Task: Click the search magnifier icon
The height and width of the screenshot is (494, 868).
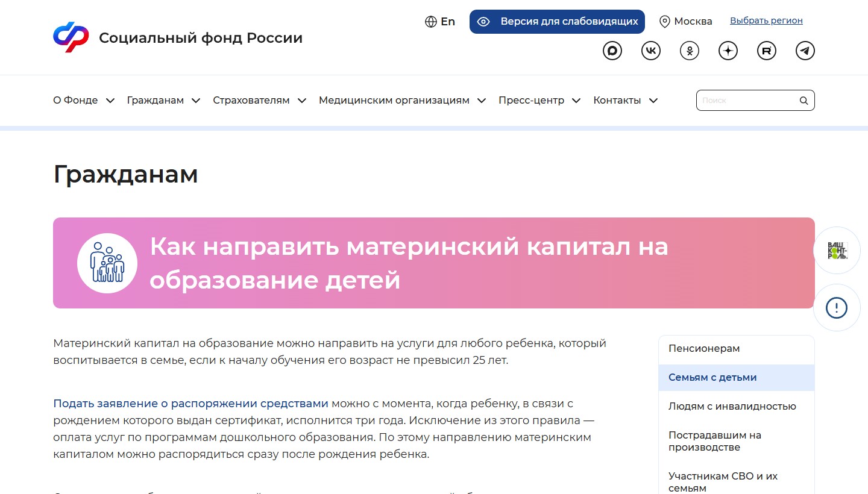Action: (x=804, y=101)
